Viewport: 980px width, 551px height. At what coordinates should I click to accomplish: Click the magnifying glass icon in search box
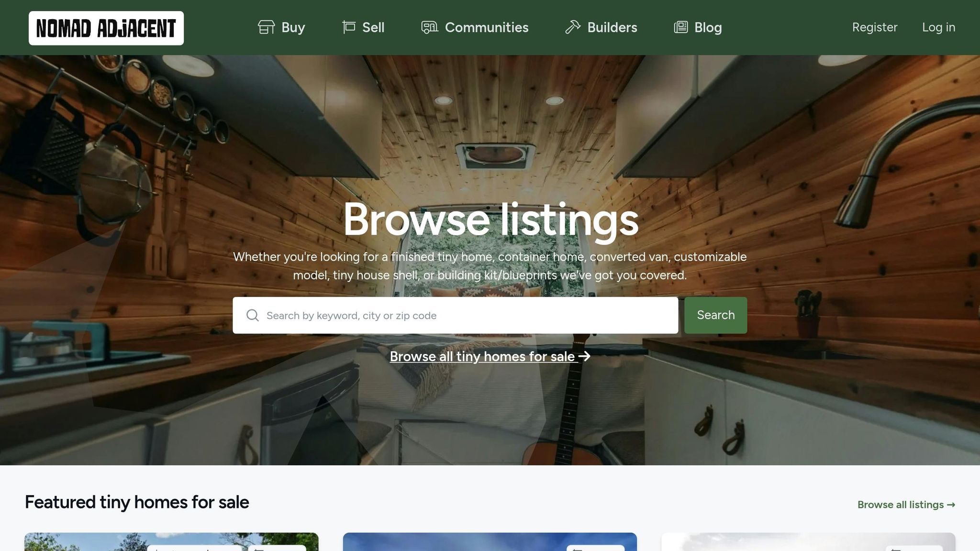[253, 315]
